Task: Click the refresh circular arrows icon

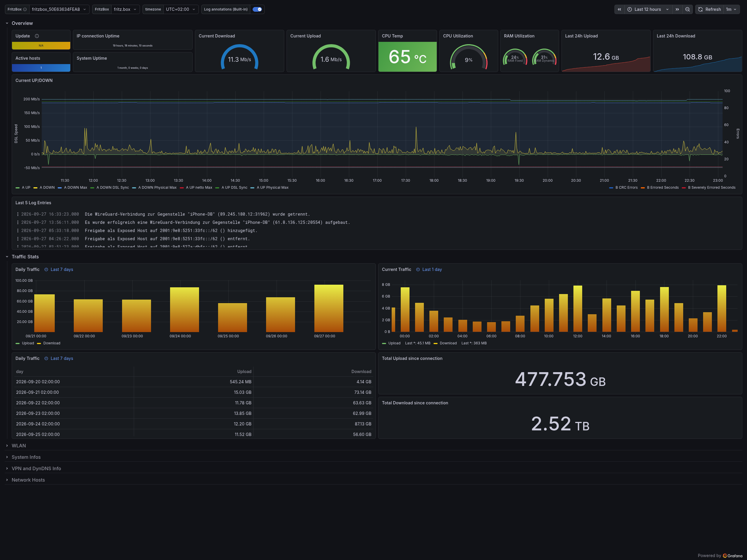Action: pos(700,9)
